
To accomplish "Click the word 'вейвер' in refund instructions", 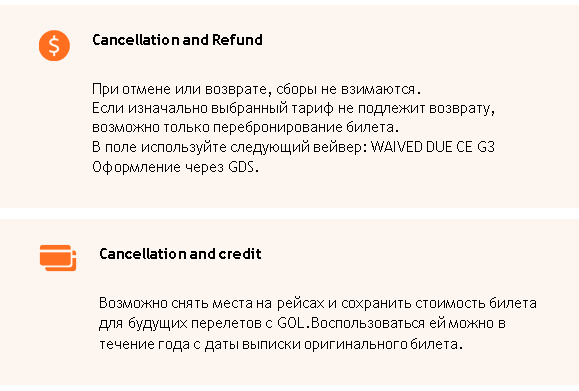I will (338, 147).
